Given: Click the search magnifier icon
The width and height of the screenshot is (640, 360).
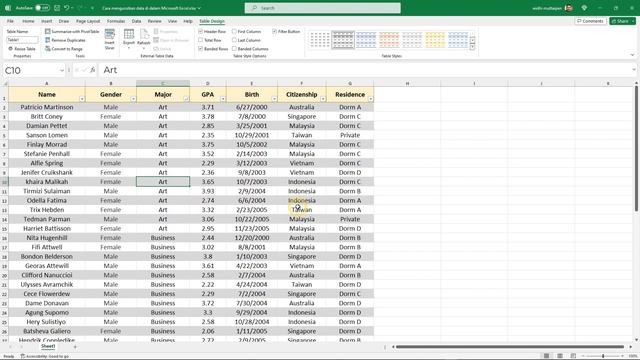Looking at the screenshot, I should coord(255,8).
